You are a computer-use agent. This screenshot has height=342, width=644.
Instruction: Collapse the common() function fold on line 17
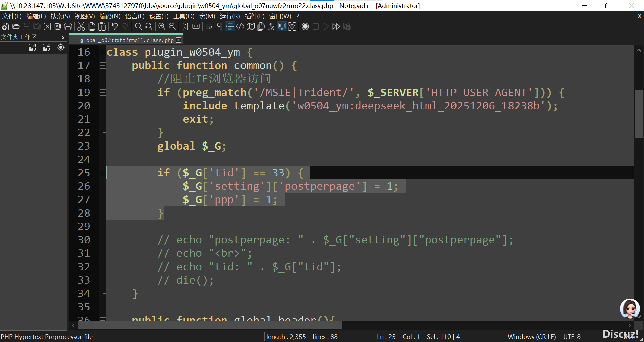(103, 65)
